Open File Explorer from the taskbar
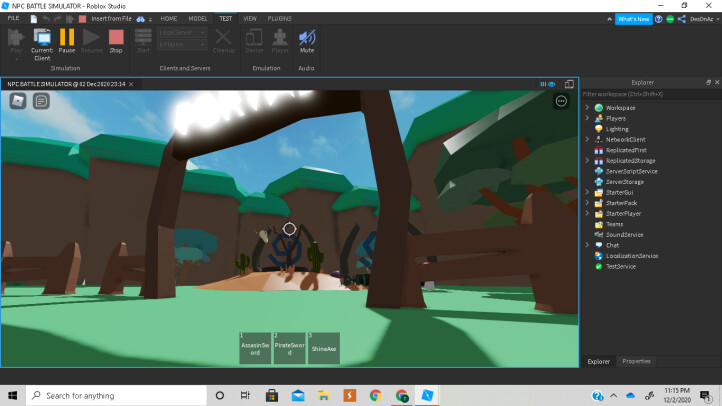This screenshot has height=406, width=722. (324, 395)
